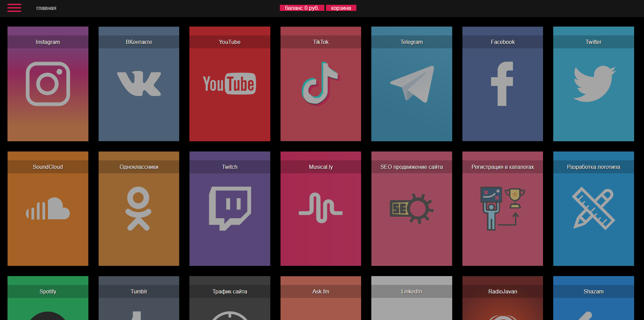Viewport: 644px width, 320px height.
Task: Select the Instagram title label
Action: click(48, 42)
